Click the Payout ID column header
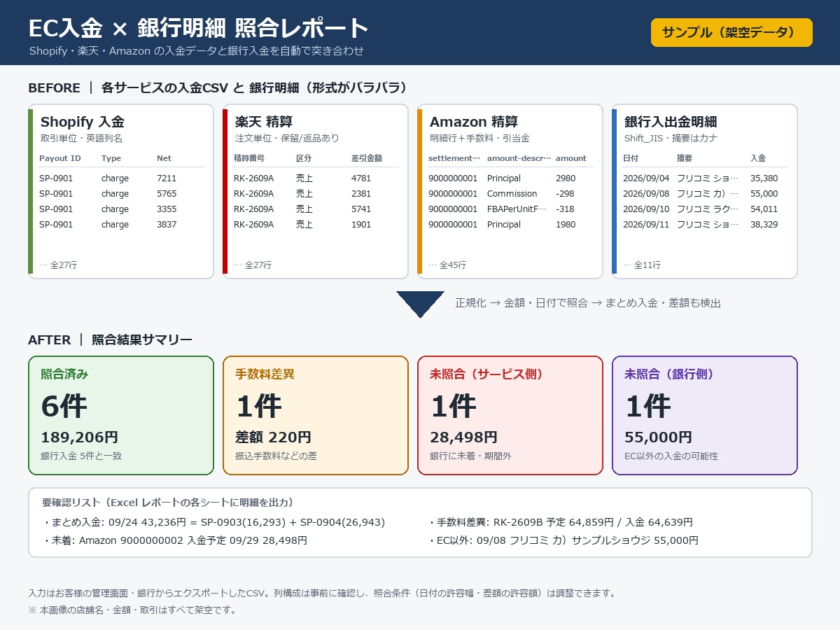 (59, 158)
